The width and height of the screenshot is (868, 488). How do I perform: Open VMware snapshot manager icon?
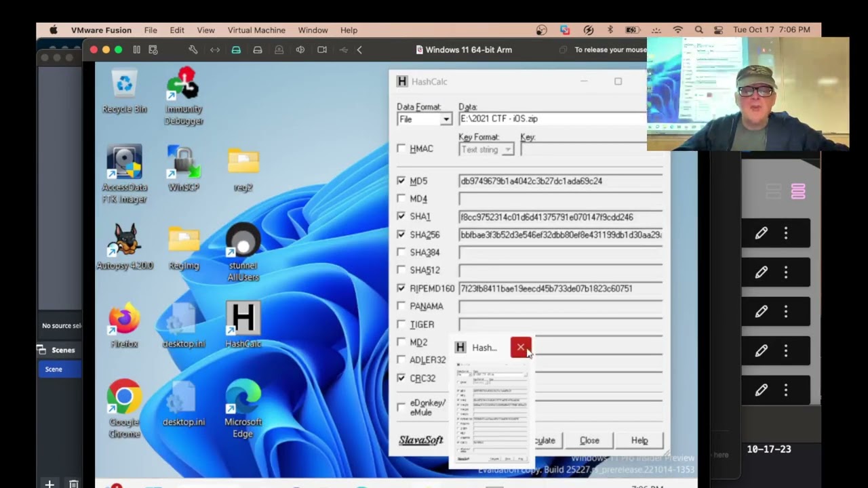pyautogui.click(x=153, y=49)
